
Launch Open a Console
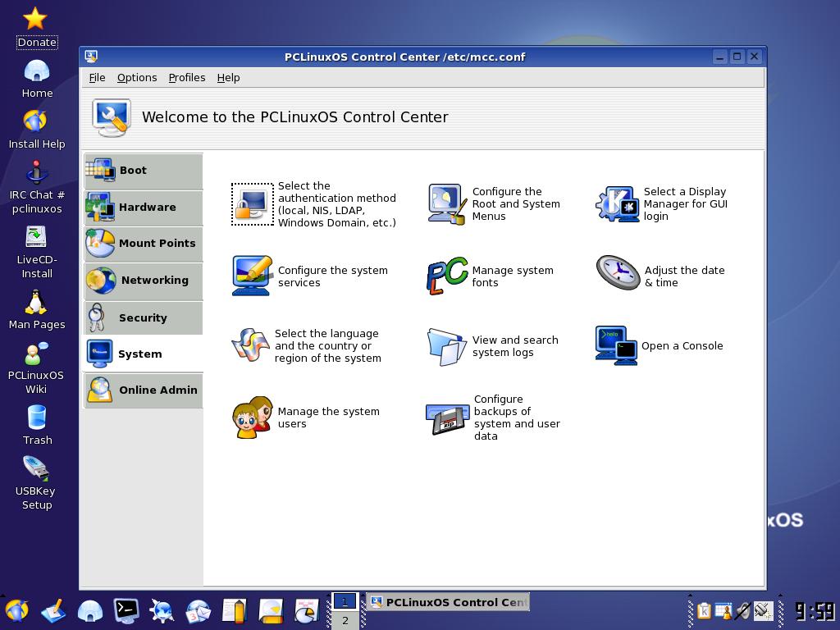[x=660, y=345]
